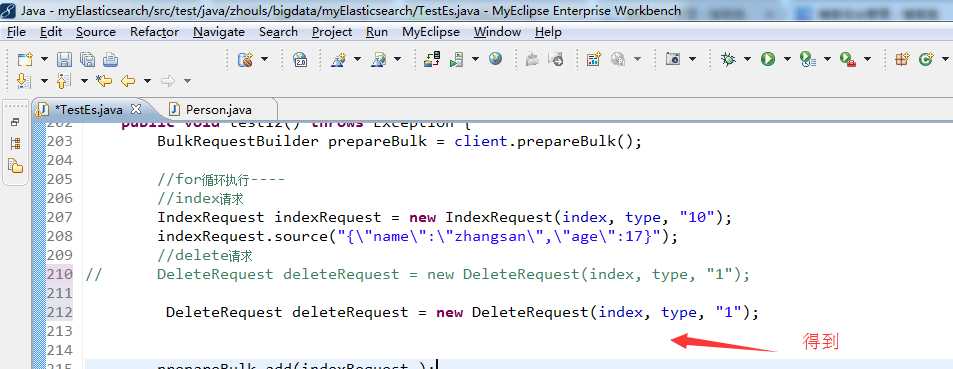953x369 pixels.
Task: Click 'BulkRequestBuilder' on line 203
Action: tap(238, 142)
